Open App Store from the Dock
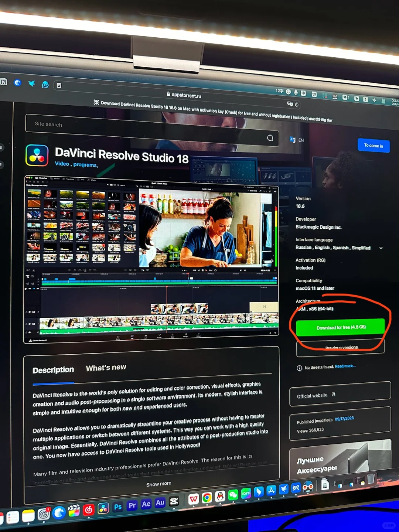Viewport: 399px width, 532px height. (x=271, y=491)
